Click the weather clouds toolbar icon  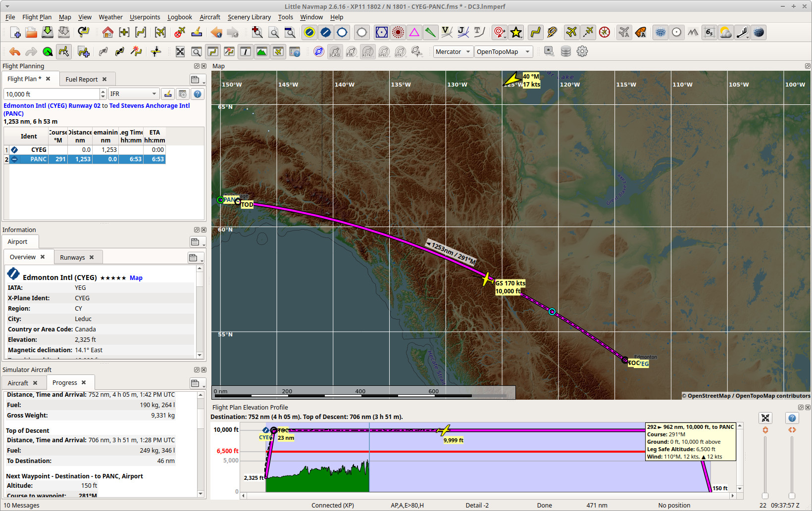(726, 32)
